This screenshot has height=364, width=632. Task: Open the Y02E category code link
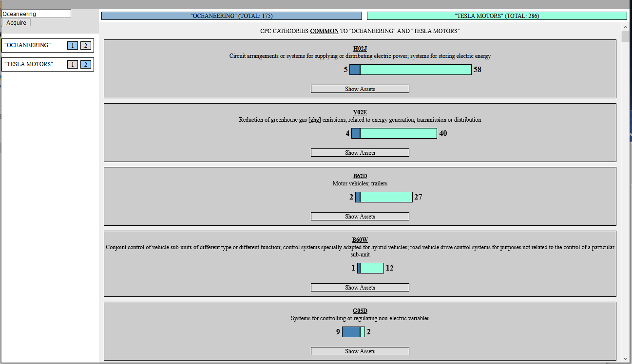click(x=360, y=112)
